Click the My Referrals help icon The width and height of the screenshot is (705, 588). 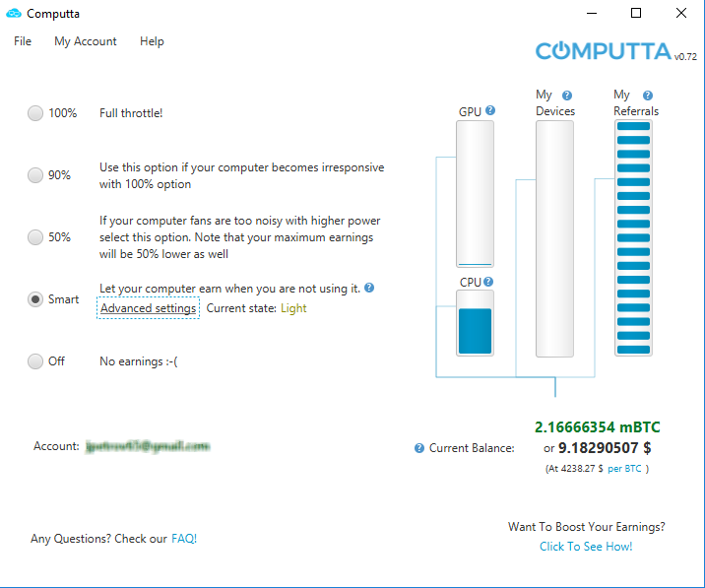click(x=648, y=96)
